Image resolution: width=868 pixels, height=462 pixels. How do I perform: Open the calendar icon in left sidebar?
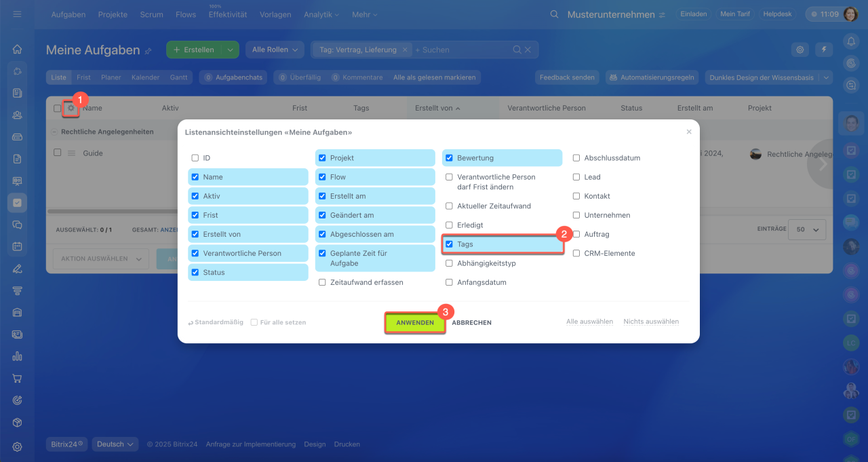(17, 246)
